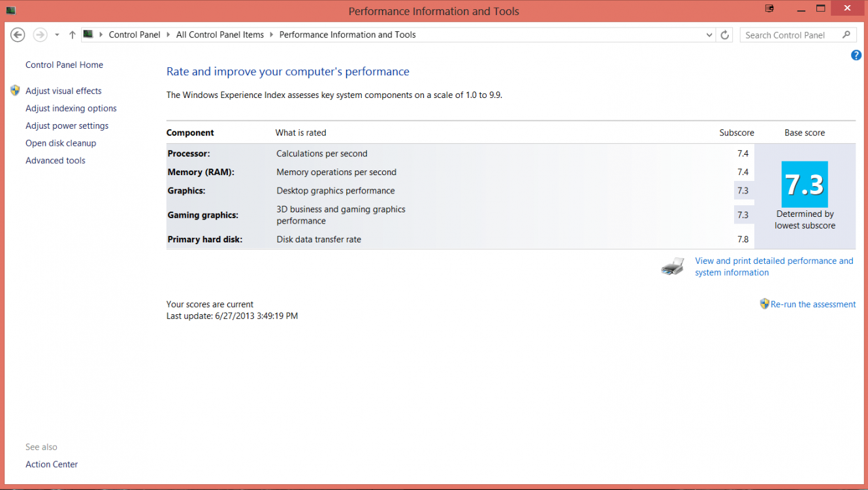Click the blue 7.3 base score tile
Image resolution: width=868 pixels, height=490 pixels.
click(x=805, y=184)
